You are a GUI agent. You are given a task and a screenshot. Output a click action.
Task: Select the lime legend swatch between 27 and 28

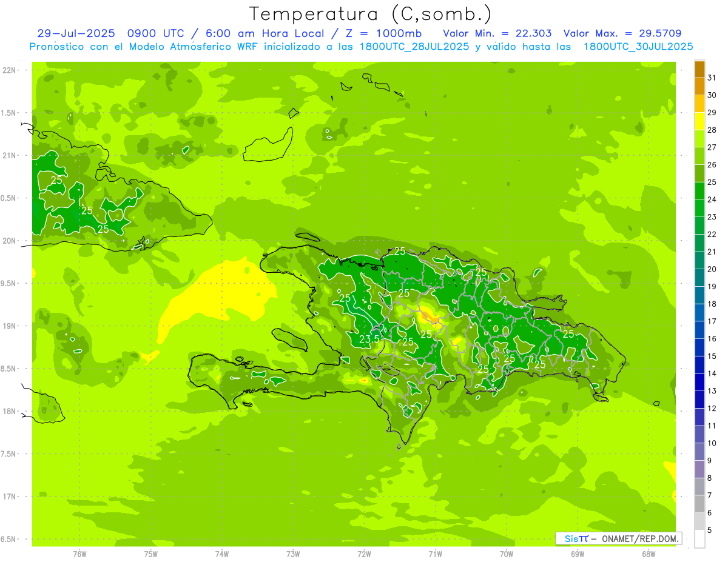coord(699,138)
